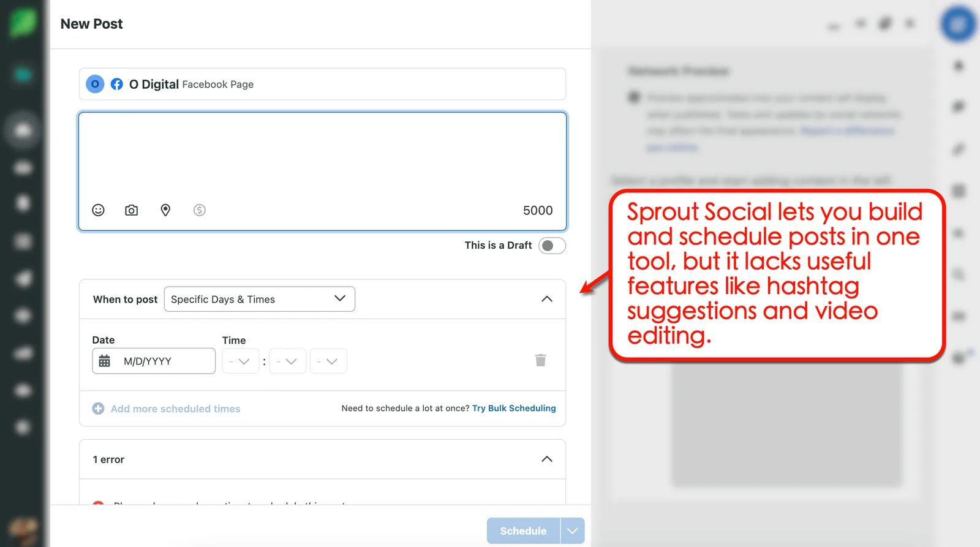Open the Specific Days & Times dropdown

(x=260, y=299)
